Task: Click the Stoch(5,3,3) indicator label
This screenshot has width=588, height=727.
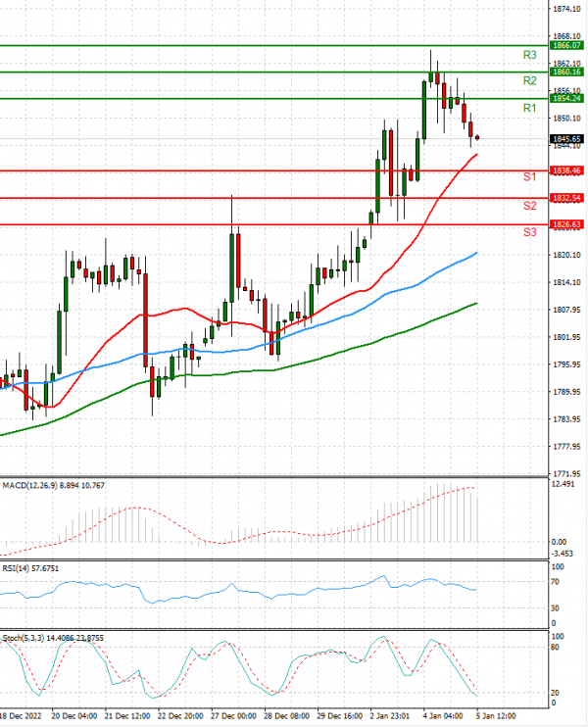Action: [x=53, y=638]
